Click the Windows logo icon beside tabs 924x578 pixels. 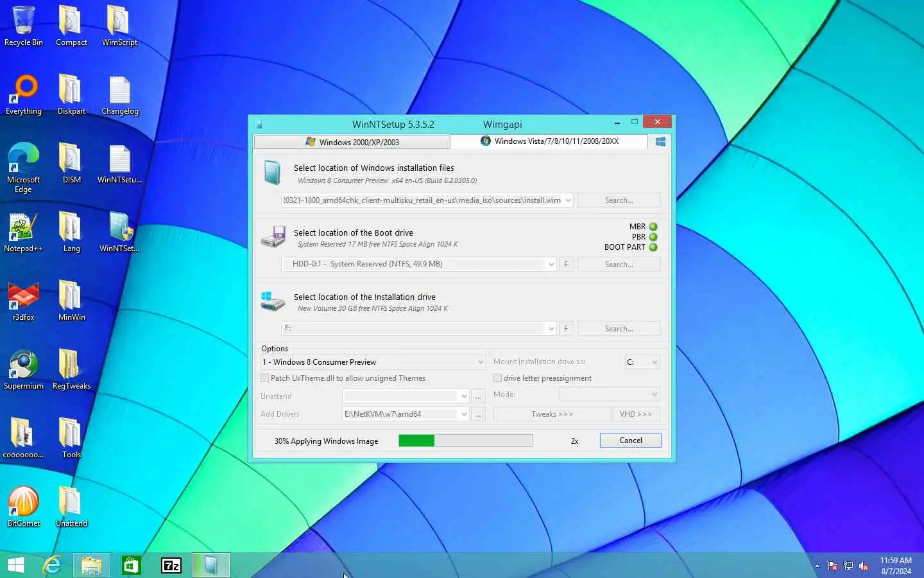click(x=660, y=141)
